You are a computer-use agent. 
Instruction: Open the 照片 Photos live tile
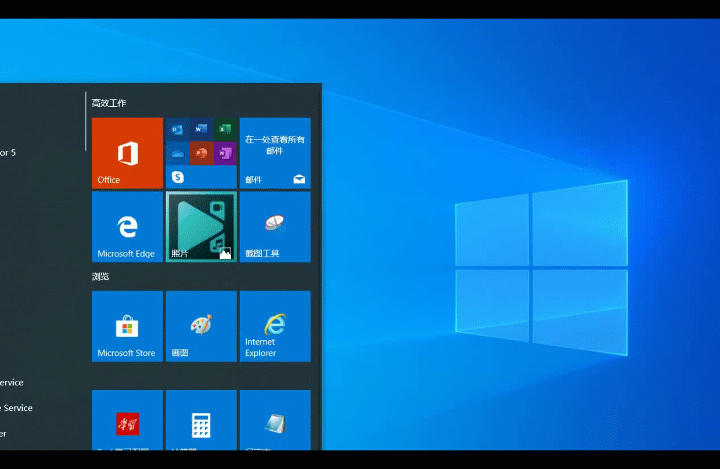coord(201,227)
